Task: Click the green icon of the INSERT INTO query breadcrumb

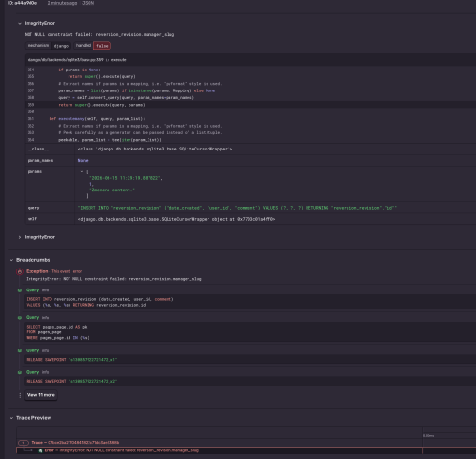Action: pos(20,290)
